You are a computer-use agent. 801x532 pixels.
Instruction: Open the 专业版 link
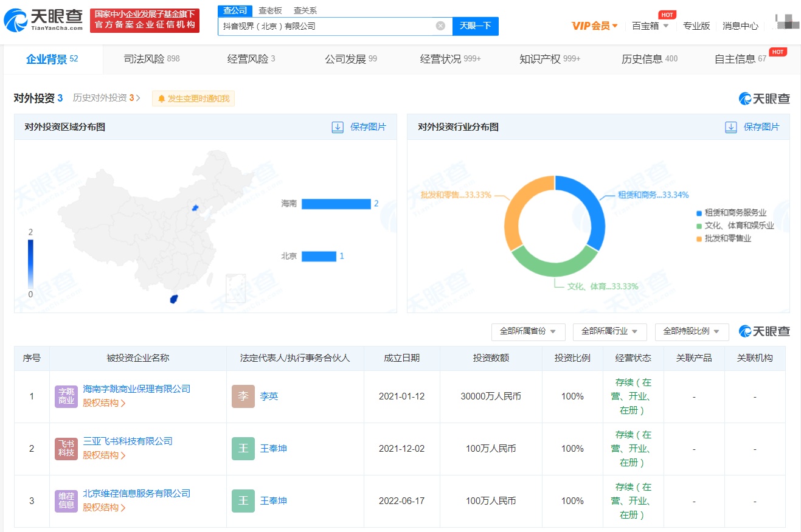point(696,26)
